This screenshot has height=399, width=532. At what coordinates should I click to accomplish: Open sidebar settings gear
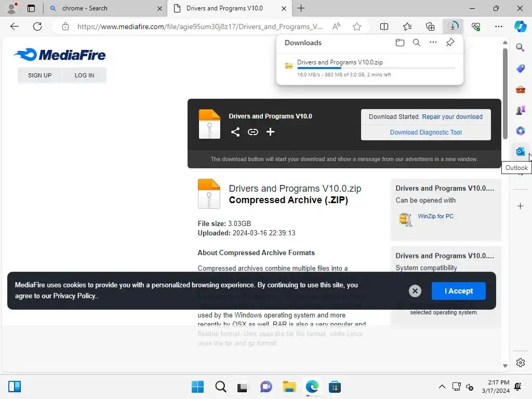(520, 363)
